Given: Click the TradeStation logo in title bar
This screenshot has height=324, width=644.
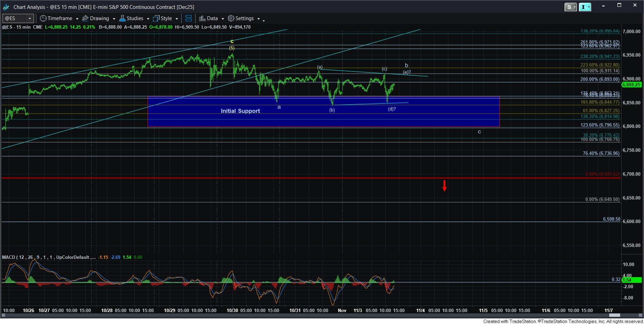Looking at the screenshot, I should (x=6, y=7).
